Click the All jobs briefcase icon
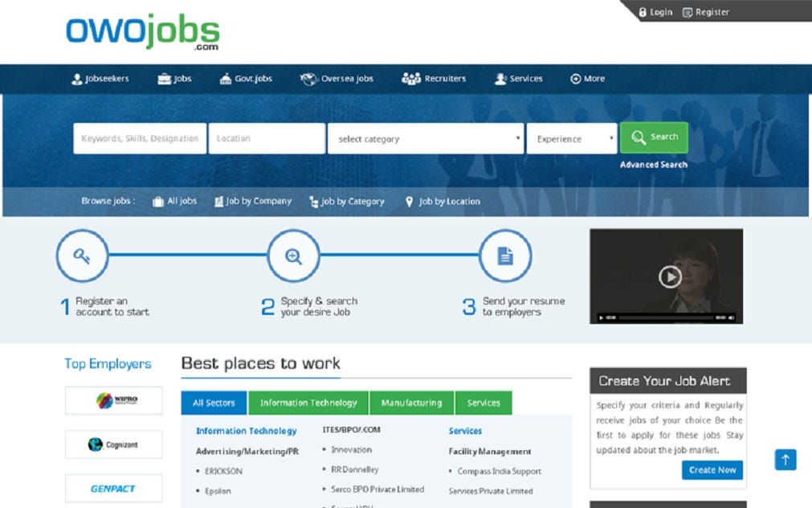 click(157, 201)
